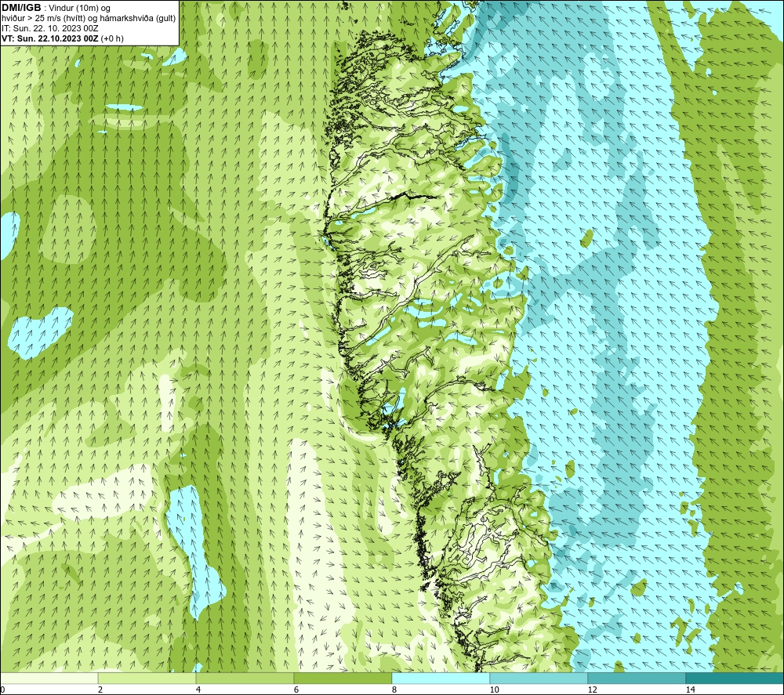Select the 8–10 m/s light cyan band
This screenshot has height=695, width=784.
(x=441, y=678)
